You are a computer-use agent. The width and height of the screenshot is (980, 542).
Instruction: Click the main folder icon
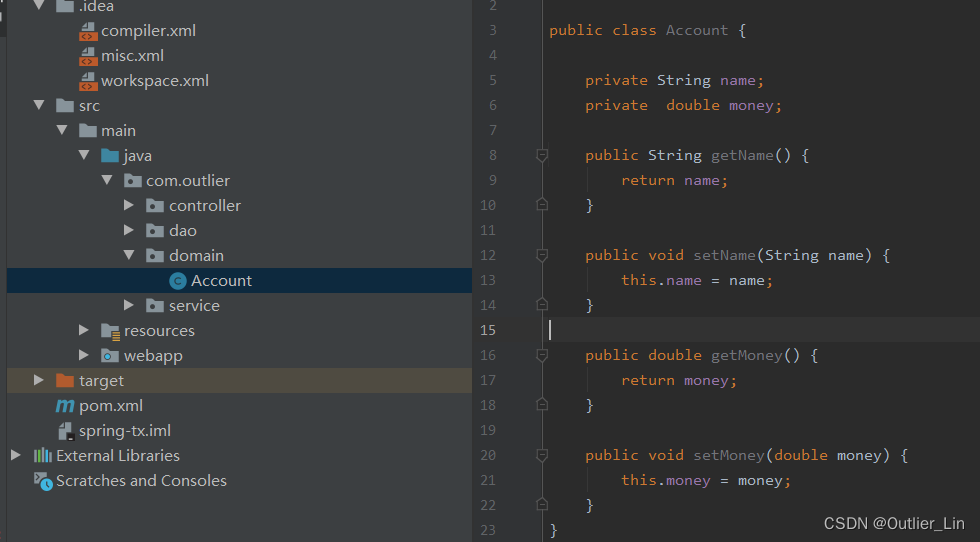click(x=88, y=131)
